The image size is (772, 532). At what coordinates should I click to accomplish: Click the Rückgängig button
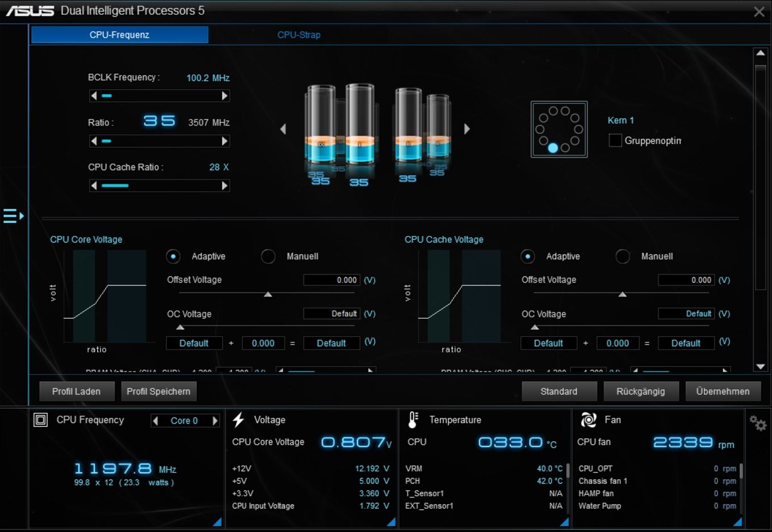[641, 391]
